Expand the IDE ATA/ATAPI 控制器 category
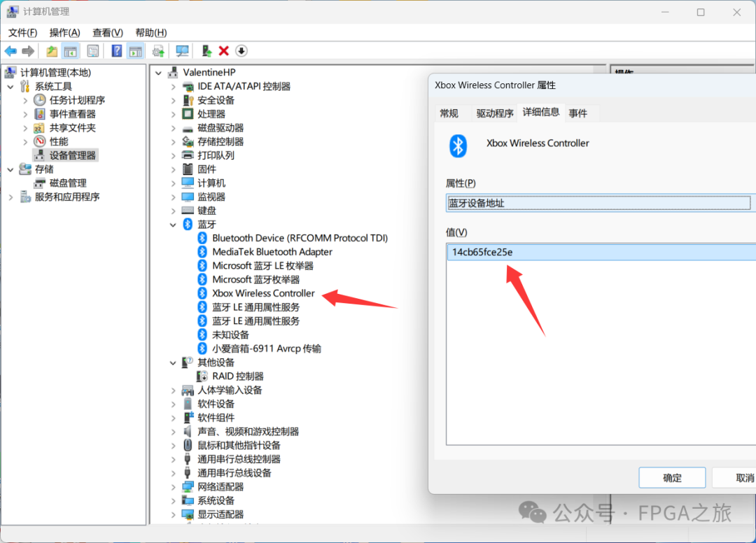 (173, 87)
